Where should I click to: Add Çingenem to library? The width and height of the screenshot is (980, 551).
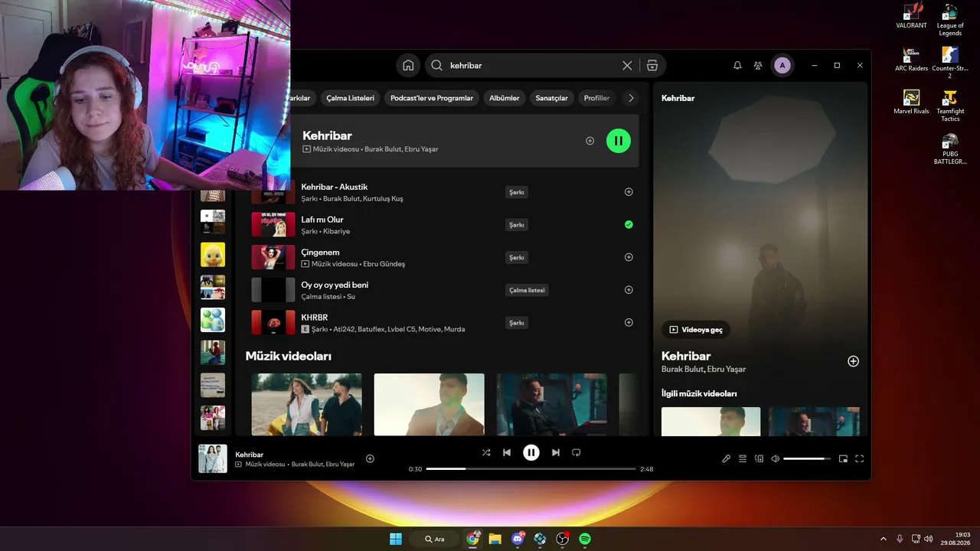tap(629, 257)
